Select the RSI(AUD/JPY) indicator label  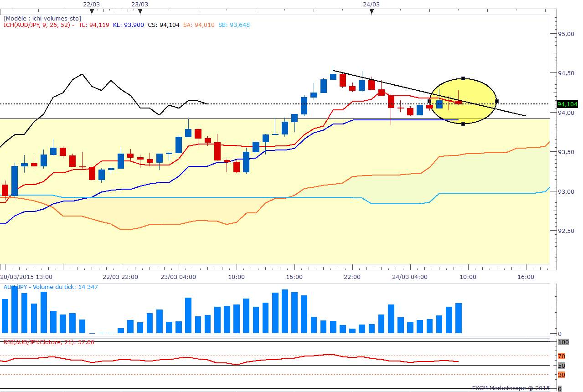(x=49, y=342)
